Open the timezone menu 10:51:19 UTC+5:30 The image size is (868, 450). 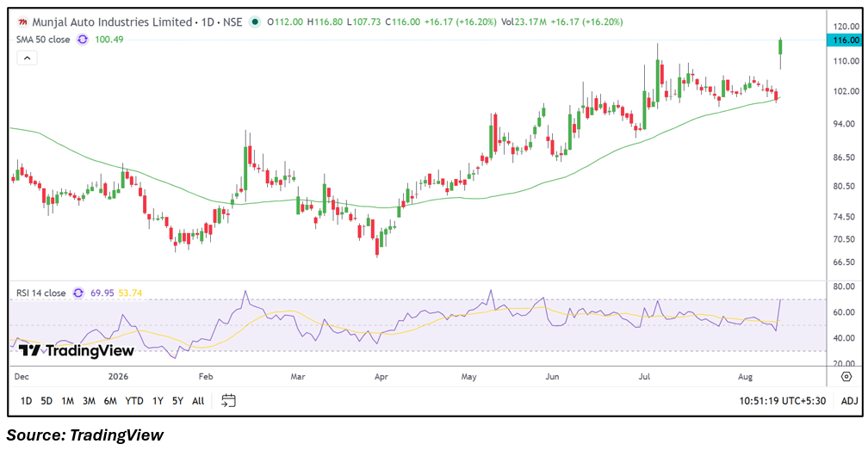pos(782,401)
